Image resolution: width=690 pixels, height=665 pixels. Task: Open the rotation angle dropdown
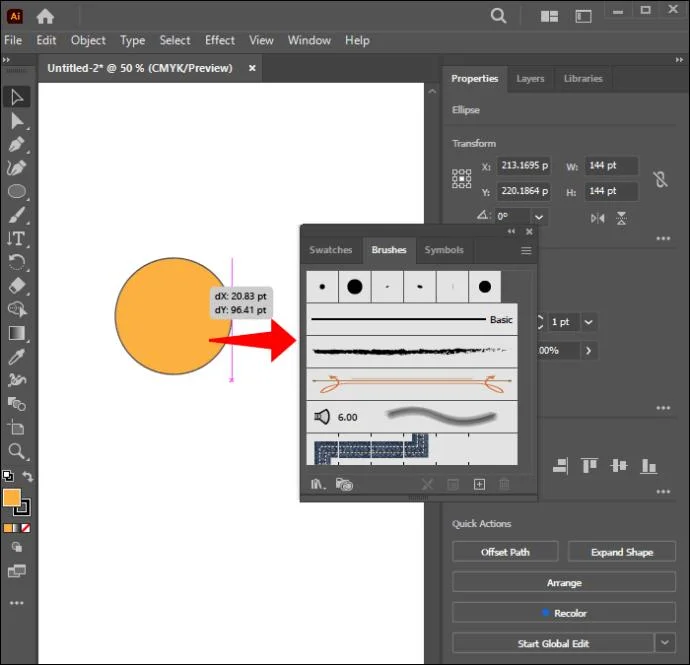click(x=539, y=217)
